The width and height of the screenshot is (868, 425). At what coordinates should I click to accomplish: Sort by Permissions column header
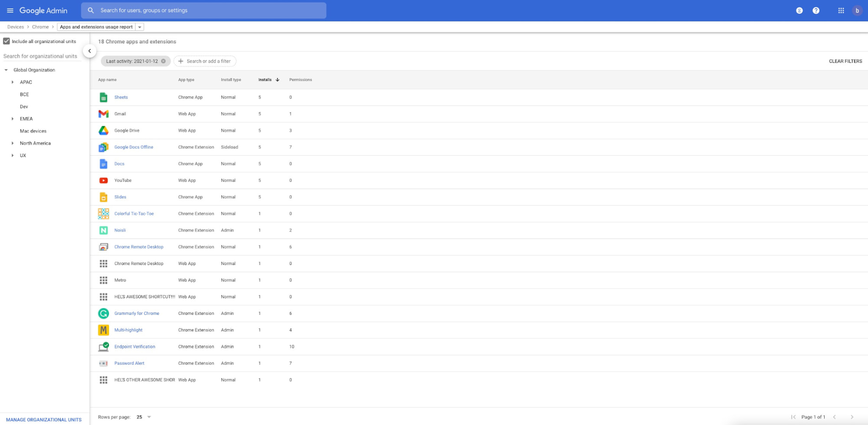[300, 80]
